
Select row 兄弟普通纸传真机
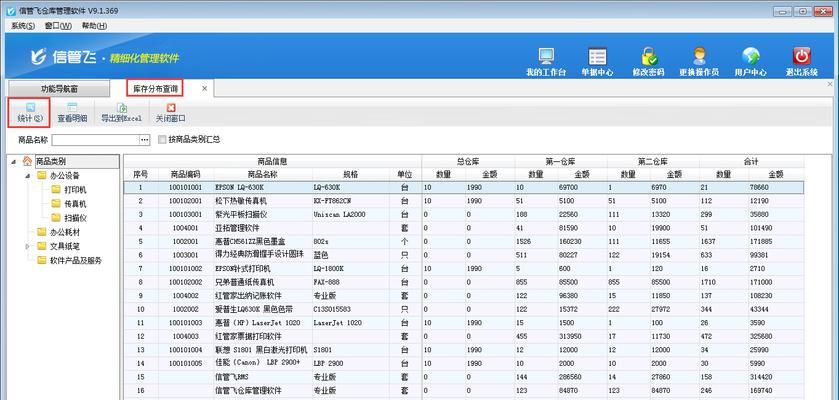click(463, 282)
